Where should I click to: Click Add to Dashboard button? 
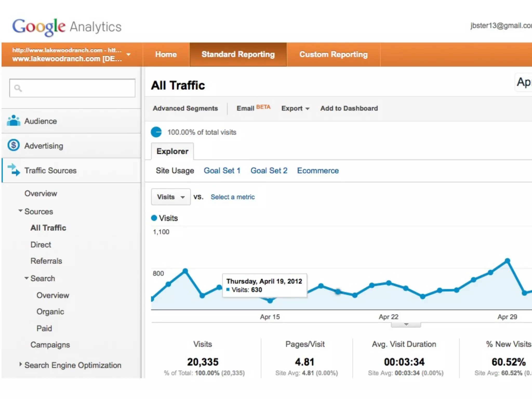(x=349, y=108)
